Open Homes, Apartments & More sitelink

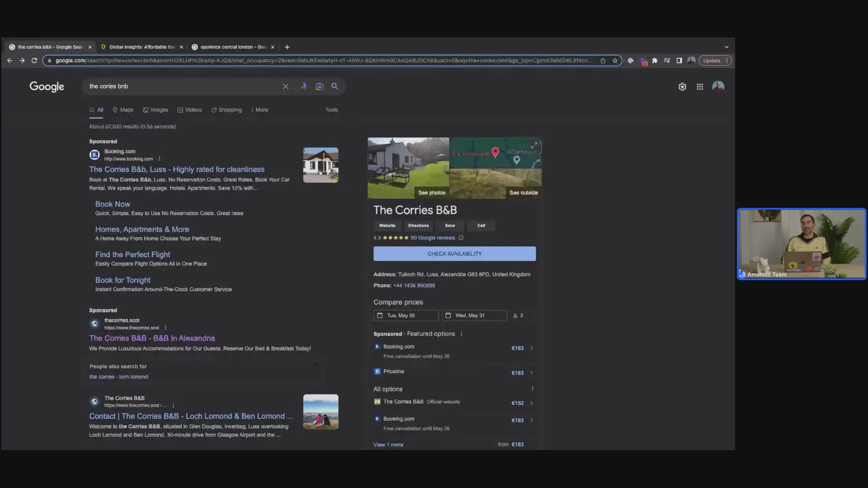point(142,230)
